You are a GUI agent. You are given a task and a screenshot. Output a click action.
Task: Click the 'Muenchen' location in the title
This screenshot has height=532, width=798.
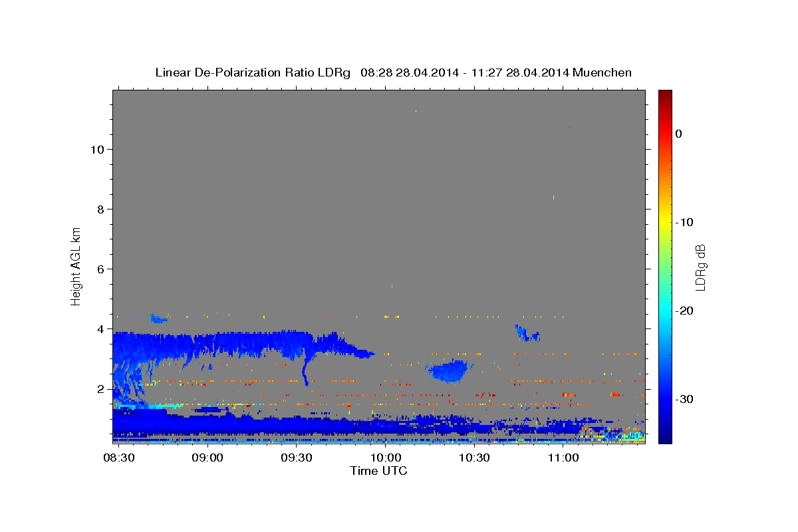click(603, 72)
